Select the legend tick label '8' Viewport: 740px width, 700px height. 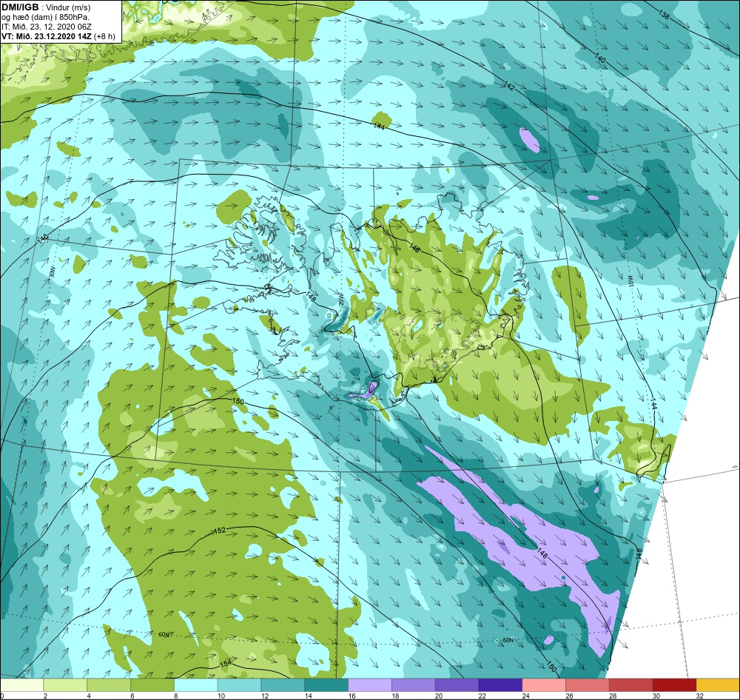tap(175, 696)
